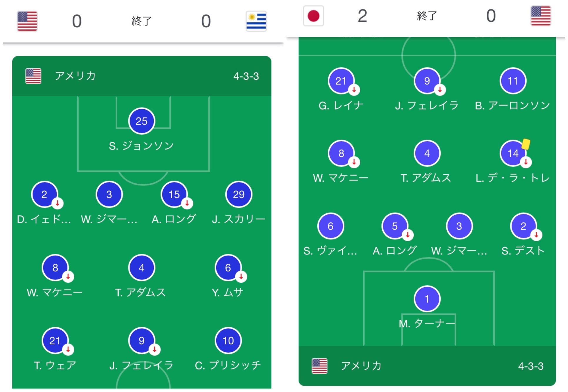Click the USA flag beside the left scoreline

click(x=27, y=21)
